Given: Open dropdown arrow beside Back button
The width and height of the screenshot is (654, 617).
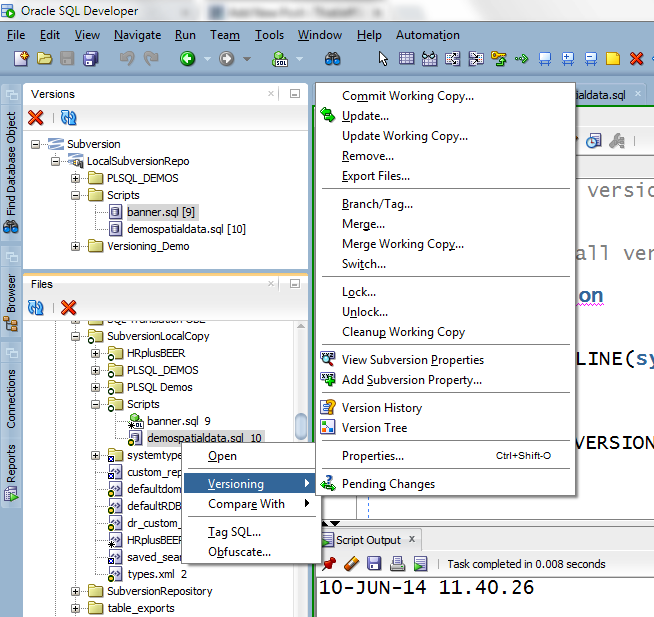Looking at the screenshot, I should pyautogui.click(x=207, y=59).
